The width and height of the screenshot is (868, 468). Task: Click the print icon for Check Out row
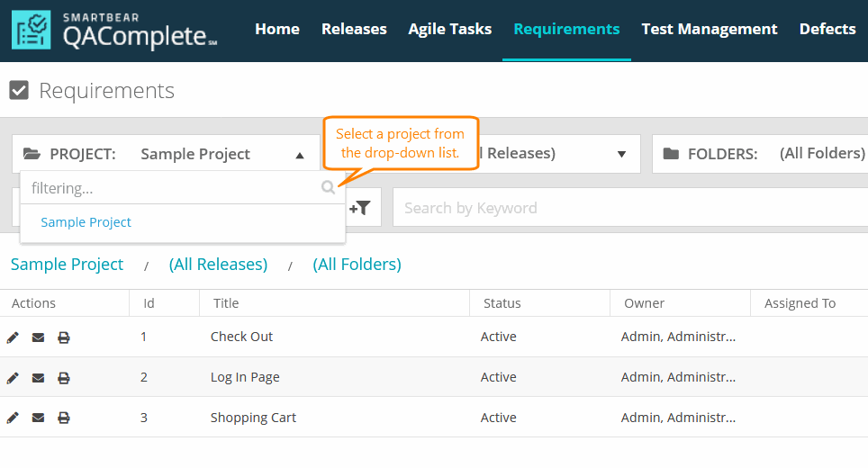[64, 337]
